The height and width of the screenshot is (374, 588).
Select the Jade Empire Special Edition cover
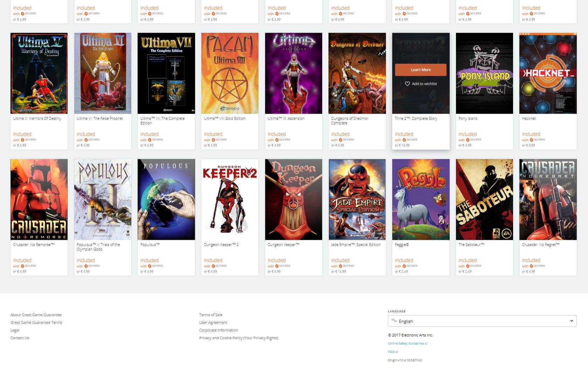[357, 199]
